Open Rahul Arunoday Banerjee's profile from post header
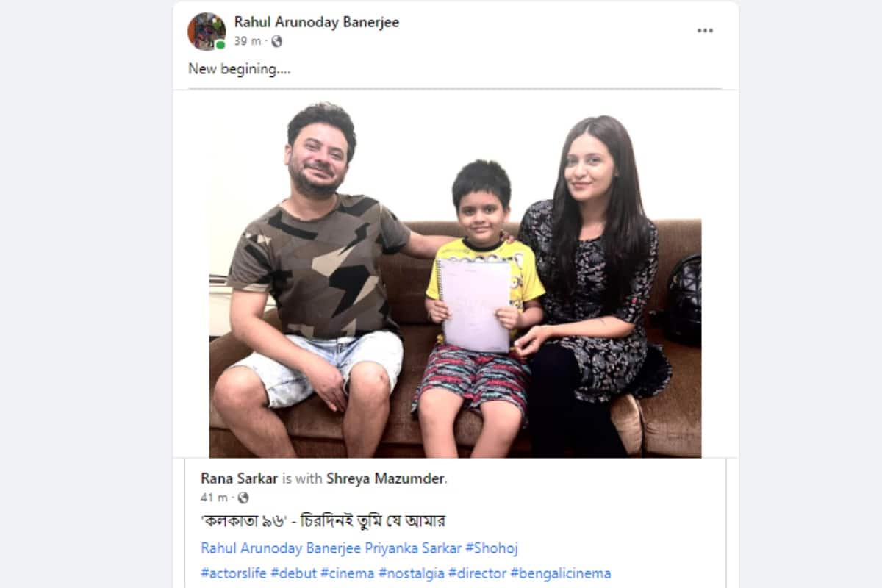Screen dimensions: 882x588 [x=317, y=22]
